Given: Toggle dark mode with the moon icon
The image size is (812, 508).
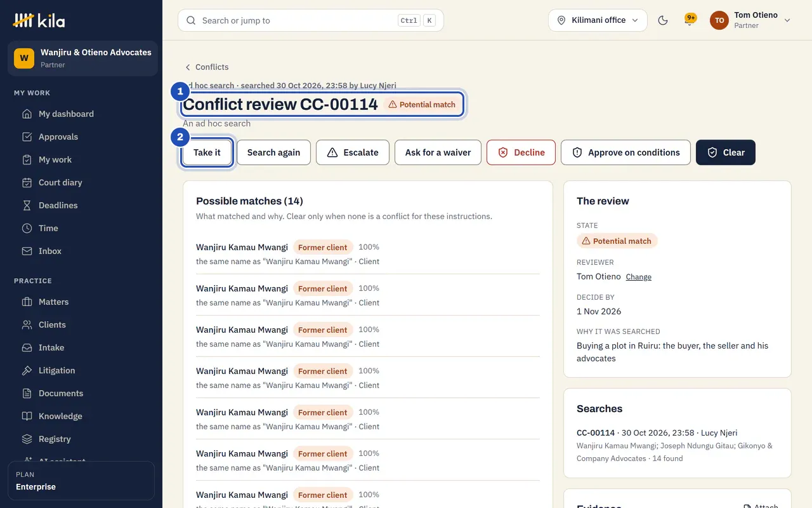Looking at the screenshot, I should pos(663,20).
